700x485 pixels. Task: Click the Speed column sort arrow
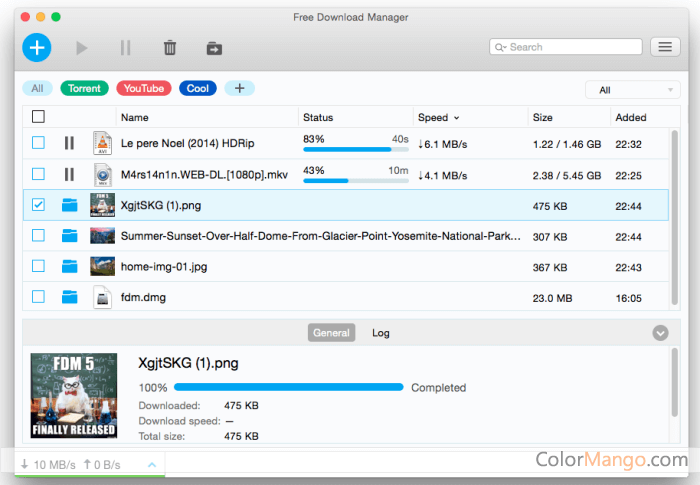click(x=457, y=118)
